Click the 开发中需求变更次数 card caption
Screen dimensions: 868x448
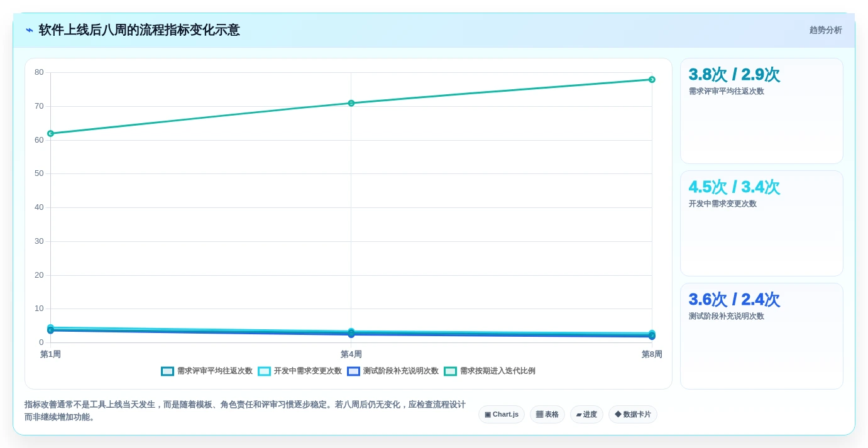723,204
